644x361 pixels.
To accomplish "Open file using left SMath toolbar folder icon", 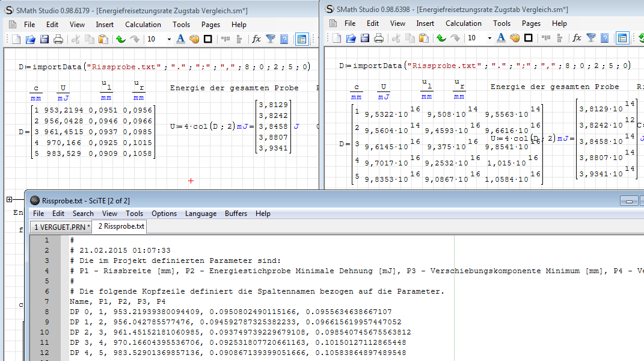I will pyautogui.click(x=31, y=39).
